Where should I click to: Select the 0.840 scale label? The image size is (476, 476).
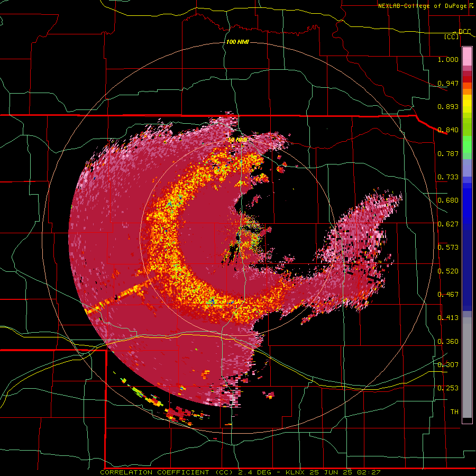[x=448, y=130]
